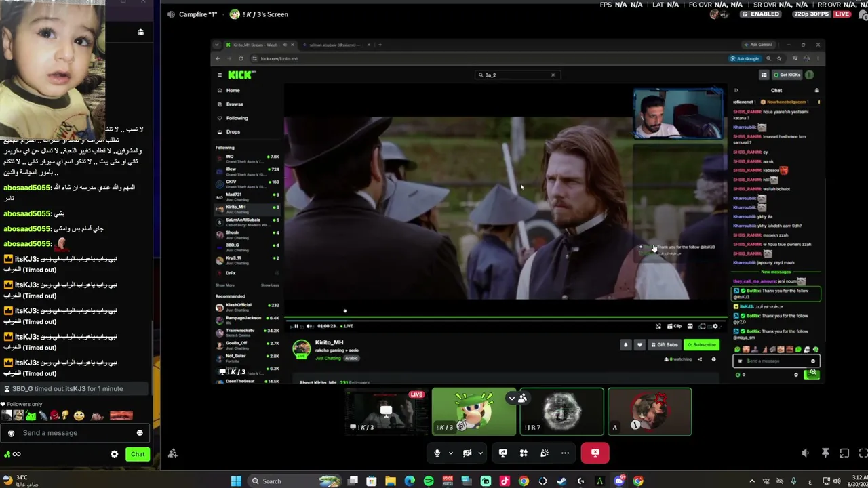Share the Kirito_MH stream
The image size is (868, 488).
pyautogui.click(x=700, y=359)
